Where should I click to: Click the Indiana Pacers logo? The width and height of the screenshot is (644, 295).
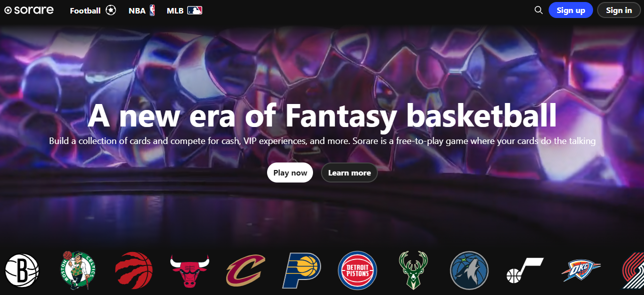[302, 270]
